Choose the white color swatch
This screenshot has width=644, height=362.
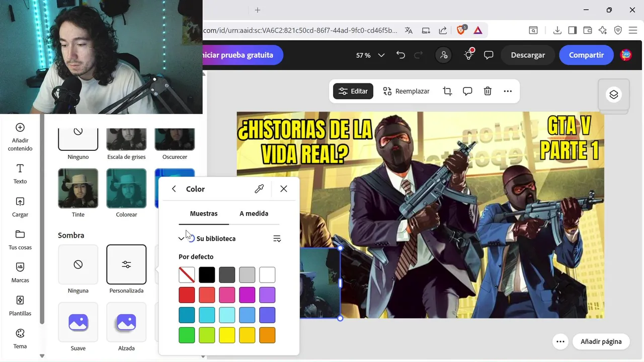[267, 275]
